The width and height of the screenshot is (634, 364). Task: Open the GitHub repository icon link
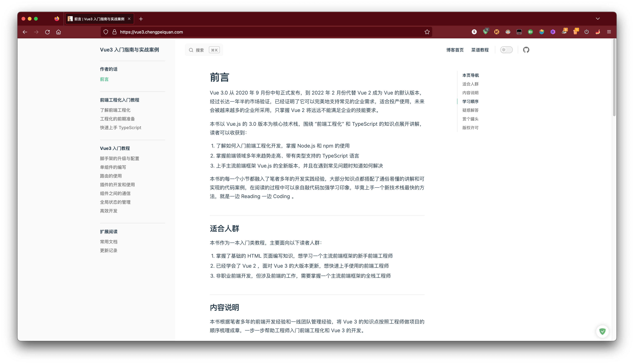click(526, 50)
